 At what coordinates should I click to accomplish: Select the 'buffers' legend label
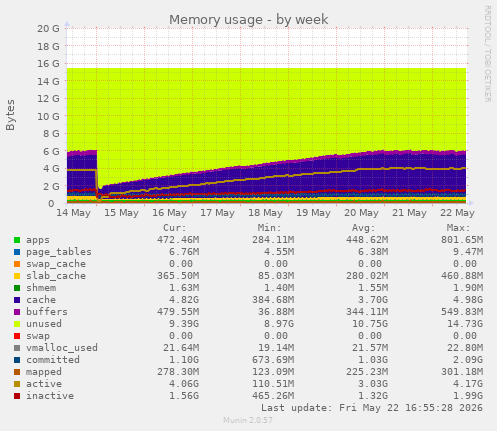(47, 312)
